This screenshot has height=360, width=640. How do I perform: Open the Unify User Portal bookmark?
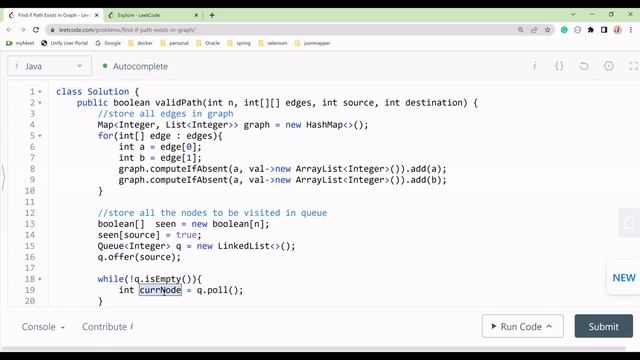[64, 43]
